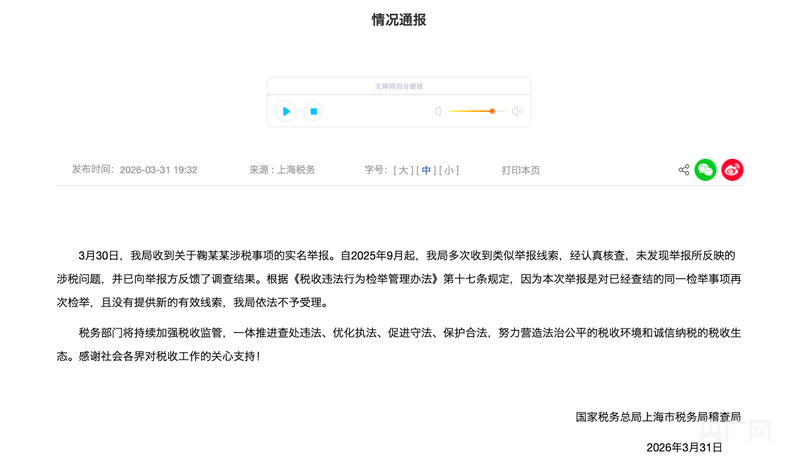798x468 pixels.
Task: Adjust the orange volume slider handle
Action: pos(492,111)
